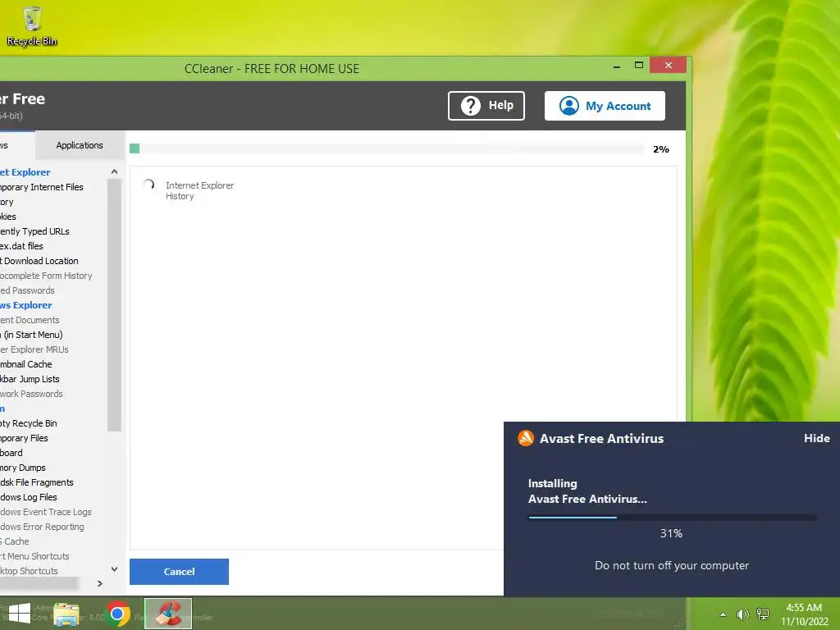Select the Desktop Shortcuts list item
This screenshot has height=630, width=840.
point(29,571)
